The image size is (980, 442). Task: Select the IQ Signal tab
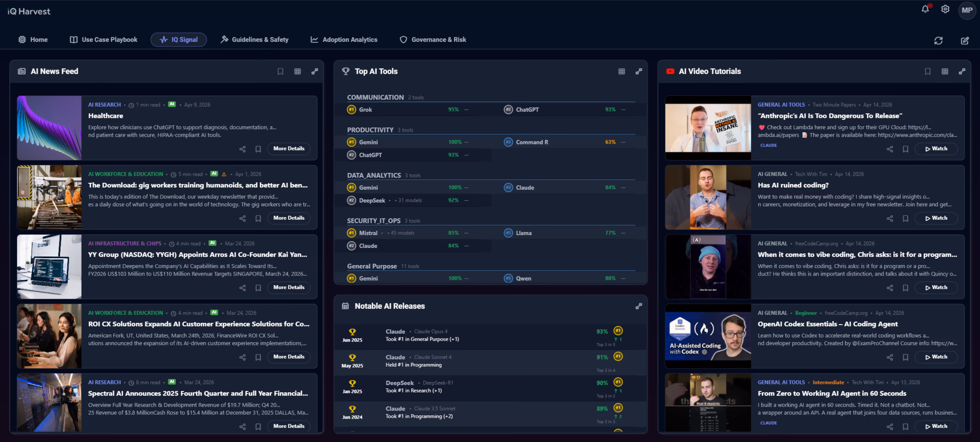[178, 39]
